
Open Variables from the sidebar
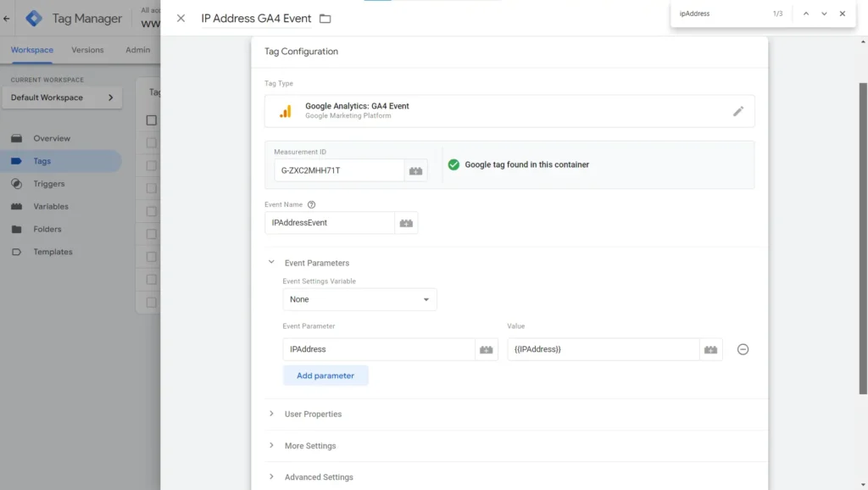tap(51, 206)
